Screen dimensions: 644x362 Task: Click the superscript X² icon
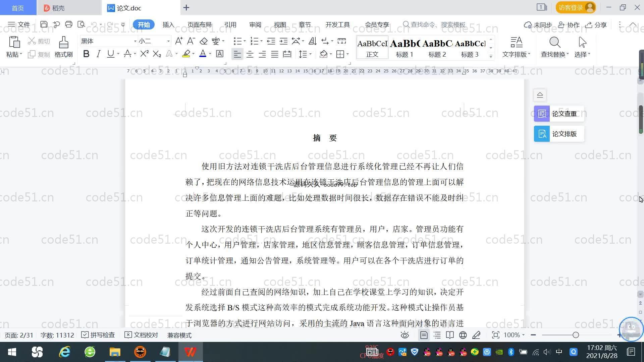[x=144, y=54]
